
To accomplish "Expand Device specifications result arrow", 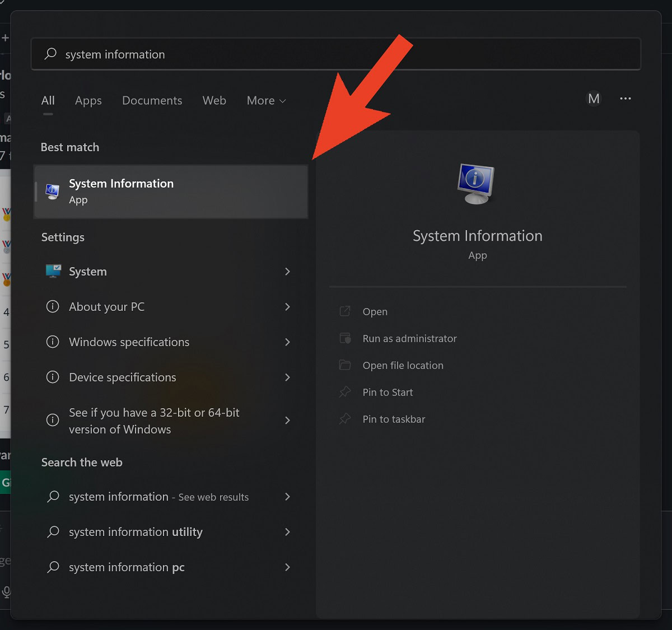I will tap(287, 377).
